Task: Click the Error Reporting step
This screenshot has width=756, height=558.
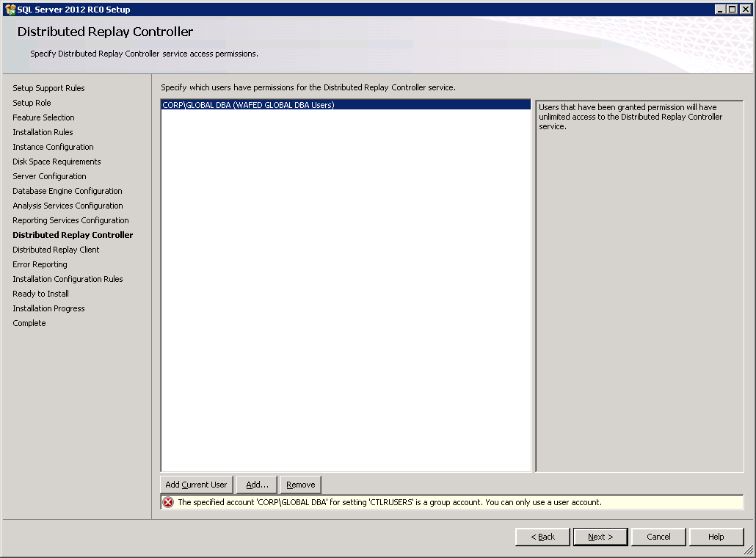Action: coord(40,264)
